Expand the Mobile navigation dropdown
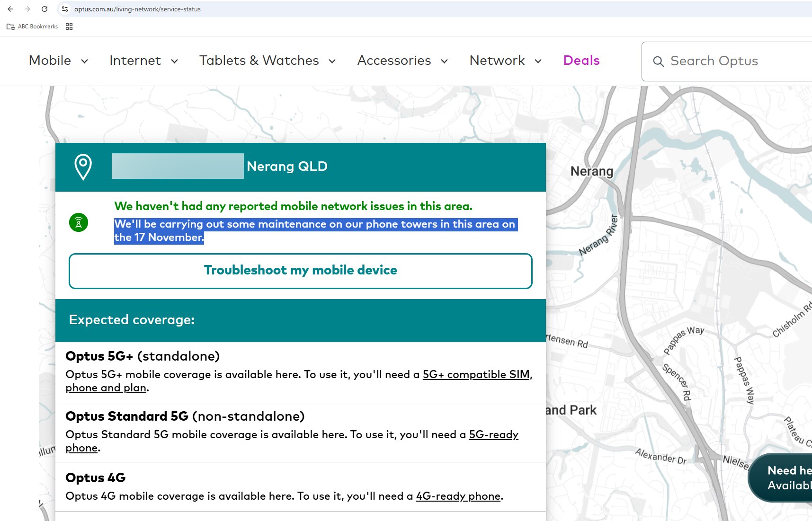 click(x=58, y=61)
